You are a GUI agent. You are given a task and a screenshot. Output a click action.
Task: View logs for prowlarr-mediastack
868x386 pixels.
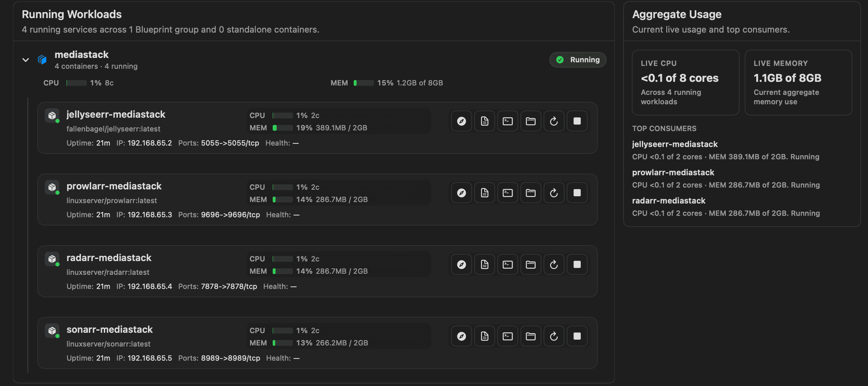click(485, 193)
